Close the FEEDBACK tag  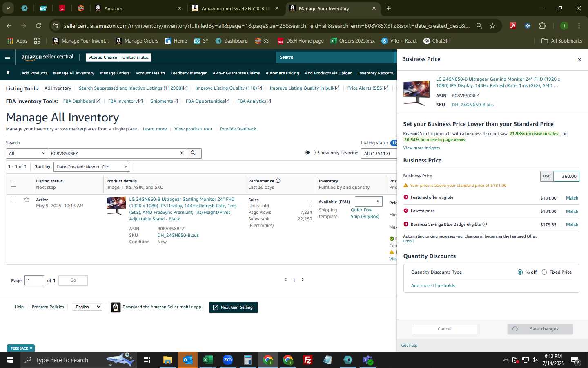click(31, 348)
